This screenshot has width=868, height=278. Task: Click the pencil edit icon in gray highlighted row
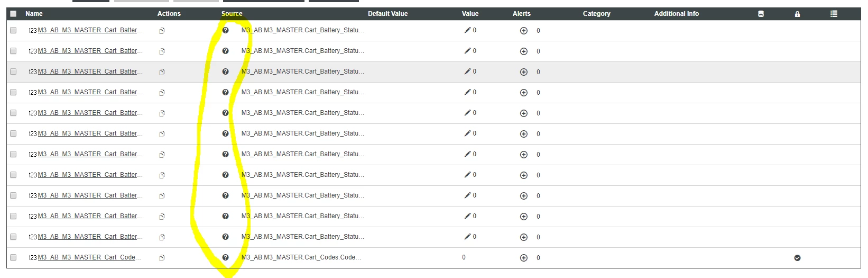467,71
